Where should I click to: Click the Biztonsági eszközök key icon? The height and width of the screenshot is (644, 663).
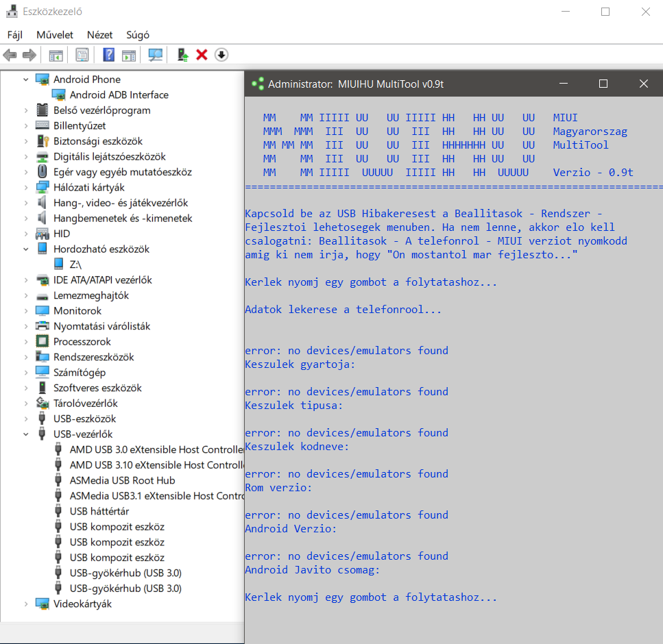pos(43,140)
